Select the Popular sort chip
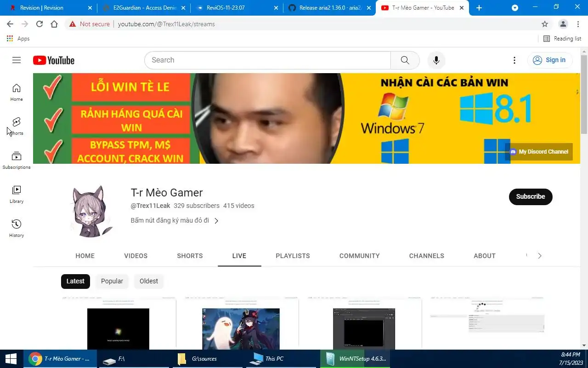This screenshot has height=368, width=588. click(112, 281)
